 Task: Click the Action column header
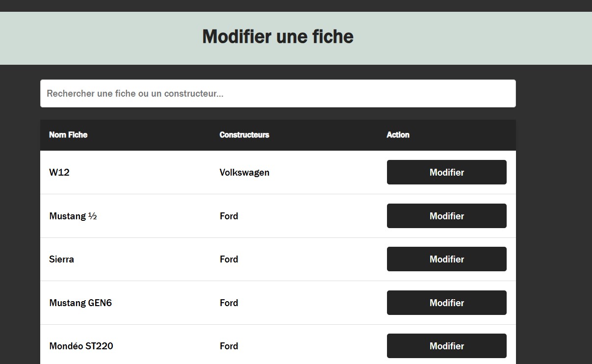pos(398,135)
